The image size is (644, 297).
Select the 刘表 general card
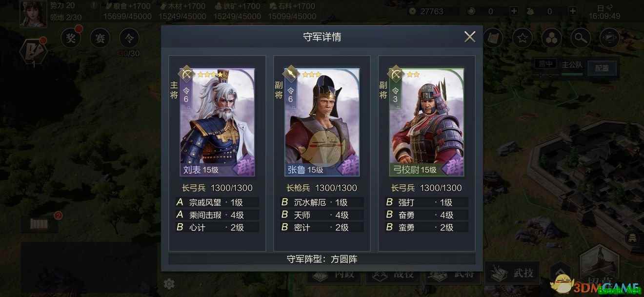(x=217, y=122)
